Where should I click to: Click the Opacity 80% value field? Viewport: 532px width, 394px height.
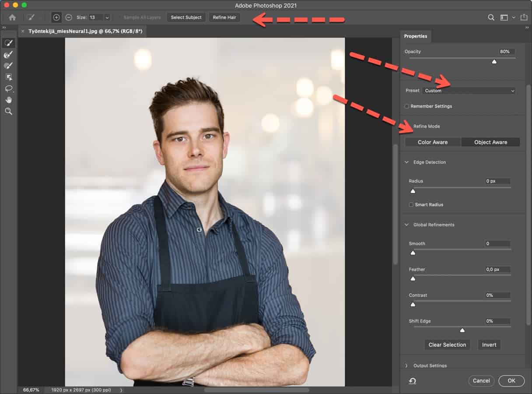pyautogui.click(x=507, y=52)
